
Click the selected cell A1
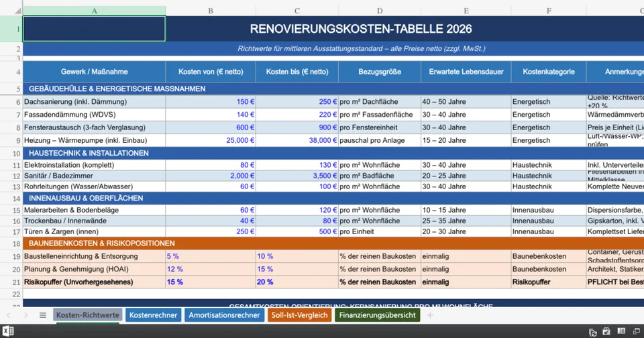(x=94, y=29)
